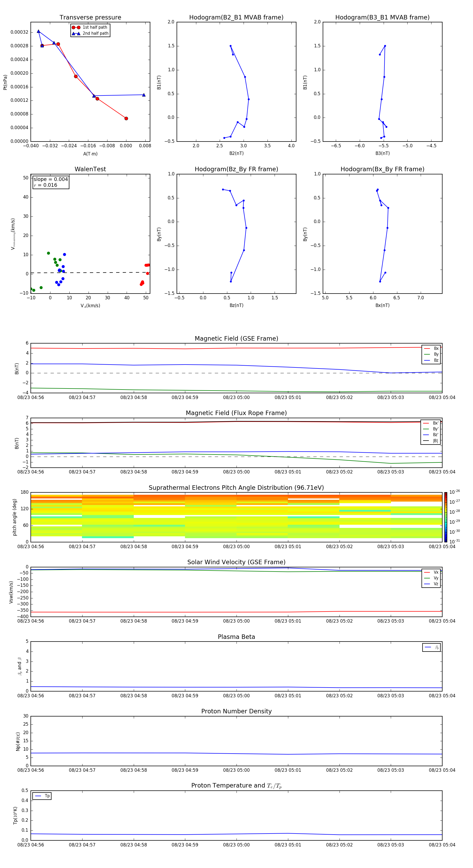473x868 pixels.
Task: Click the '08/23 05:00' tick under Plasma Beta
Action: pos(236,696)
